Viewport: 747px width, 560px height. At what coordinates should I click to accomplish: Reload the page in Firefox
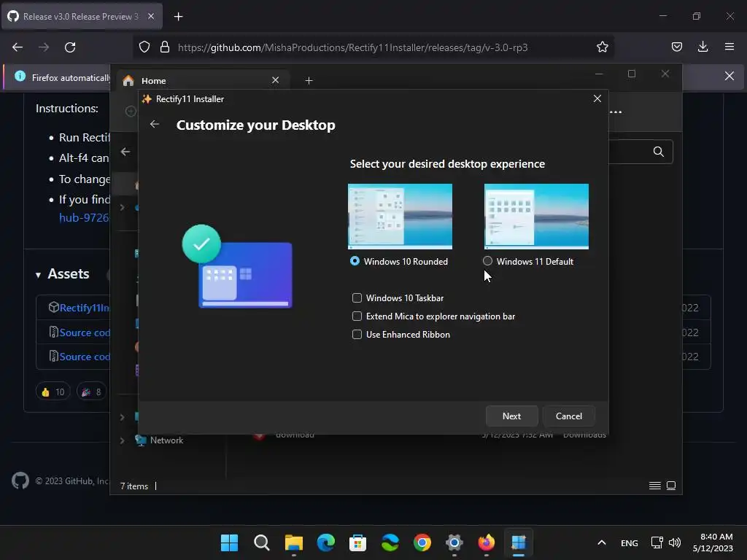point(70,47)
